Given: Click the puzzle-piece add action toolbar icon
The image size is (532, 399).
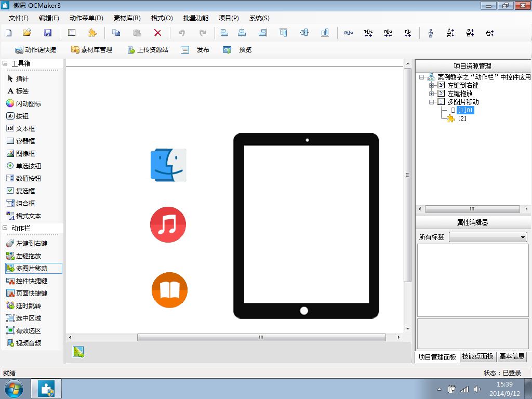Looking at the screenshot, I should (92, 33).
